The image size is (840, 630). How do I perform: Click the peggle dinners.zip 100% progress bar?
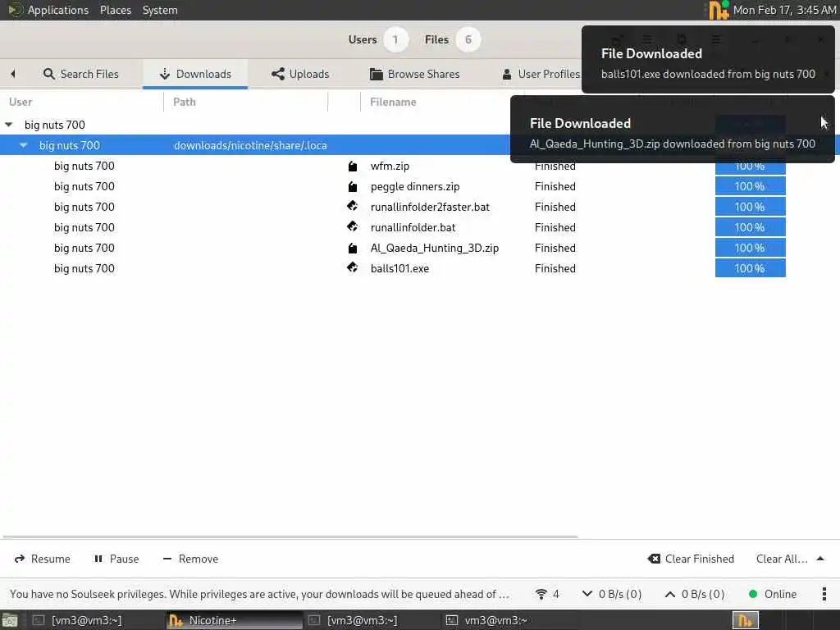[750, 186]
